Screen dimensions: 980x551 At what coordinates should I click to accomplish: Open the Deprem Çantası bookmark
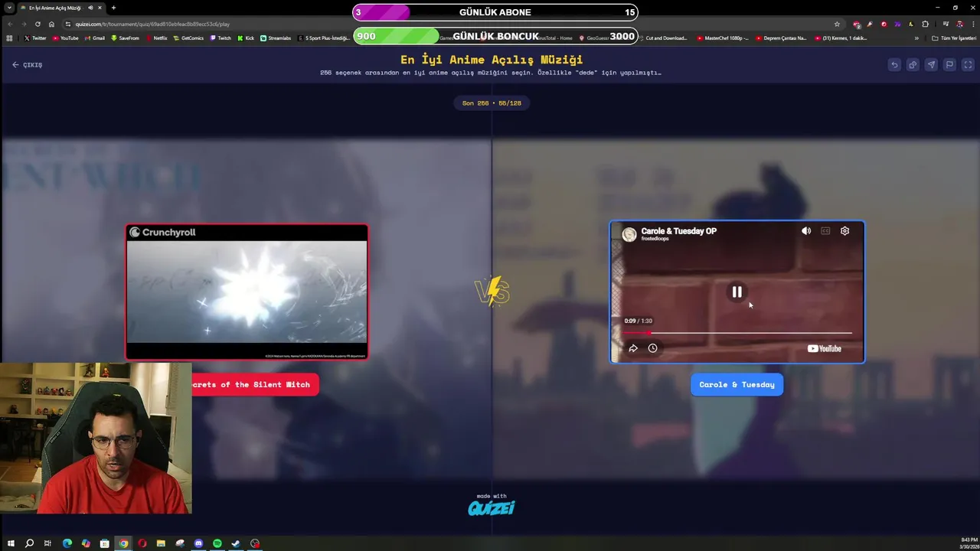click(781, 37)
